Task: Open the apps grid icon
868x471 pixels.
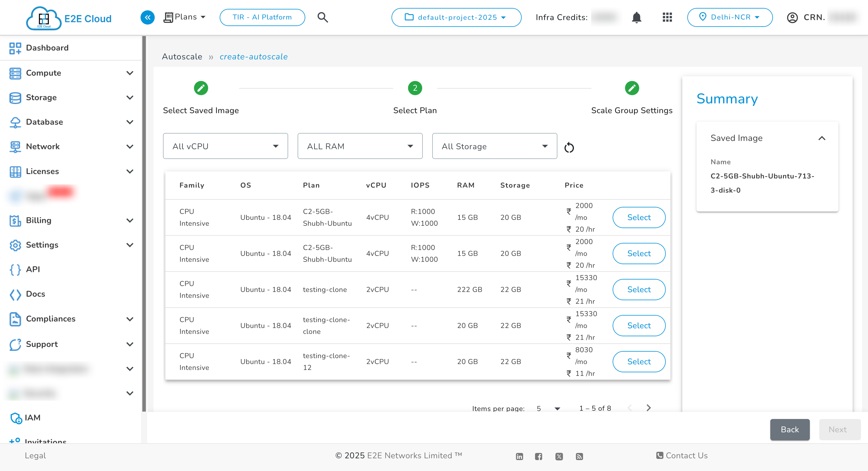Action: [667, 17]
